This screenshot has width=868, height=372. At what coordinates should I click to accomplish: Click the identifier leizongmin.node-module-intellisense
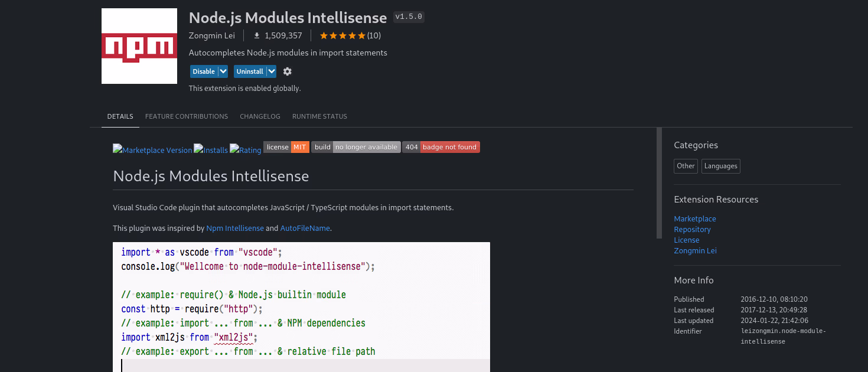click(x=784, y=337)
